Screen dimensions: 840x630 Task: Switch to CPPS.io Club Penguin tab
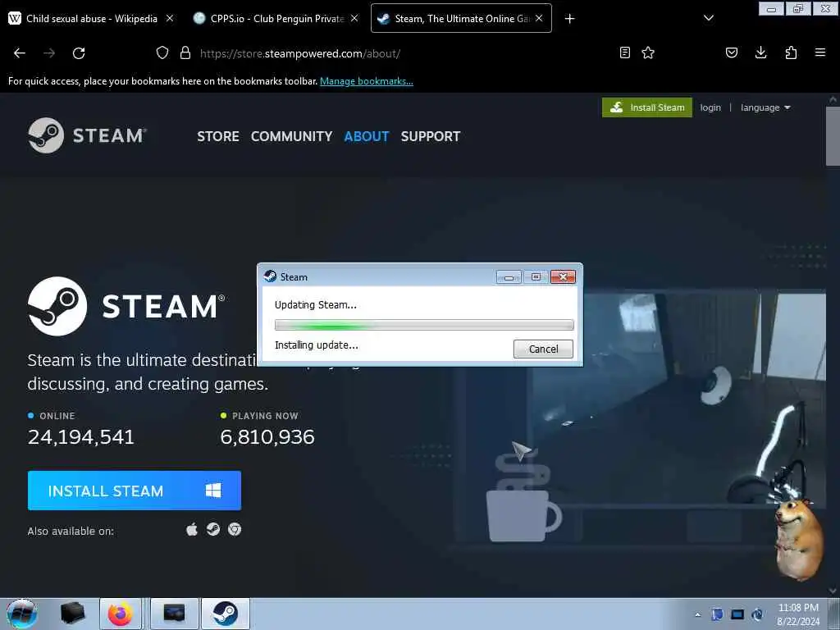[276, 19]
